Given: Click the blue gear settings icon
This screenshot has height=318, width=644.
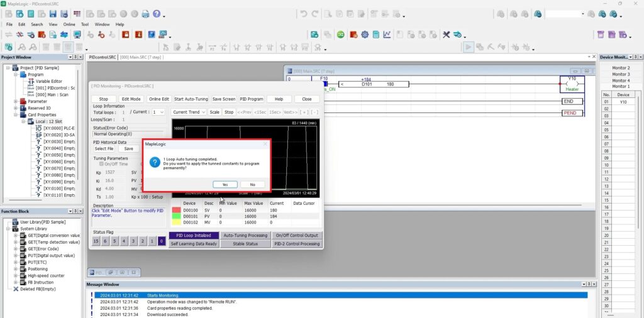Looking at the screenshot, I should pyautogui.click(x=365, y=35).
